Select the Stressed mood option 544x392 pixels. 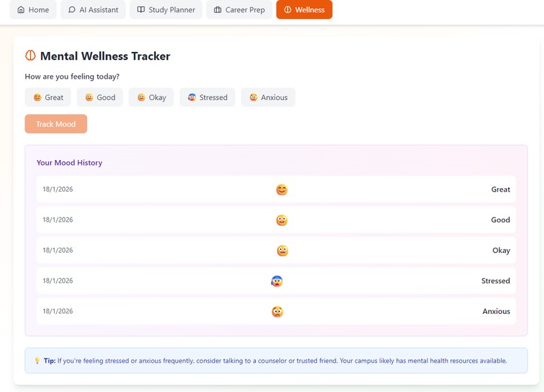pos(207,97)
